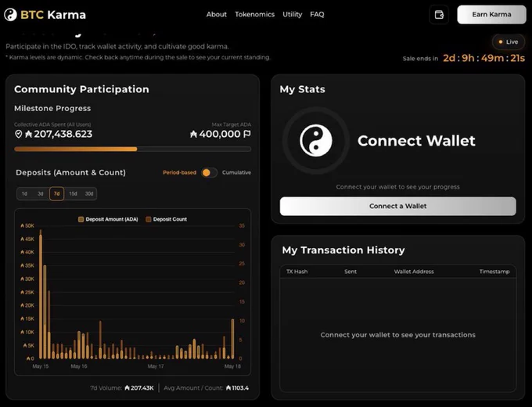
Task: Select the 1d period tab
Action: tap(24, 194)
